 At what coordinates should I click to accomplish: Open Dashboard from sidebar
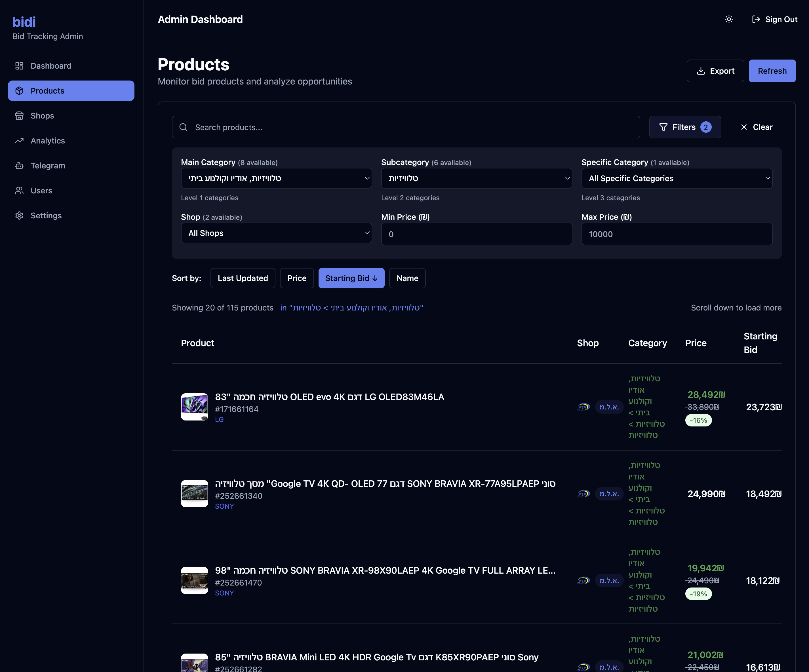pos(51,66)
